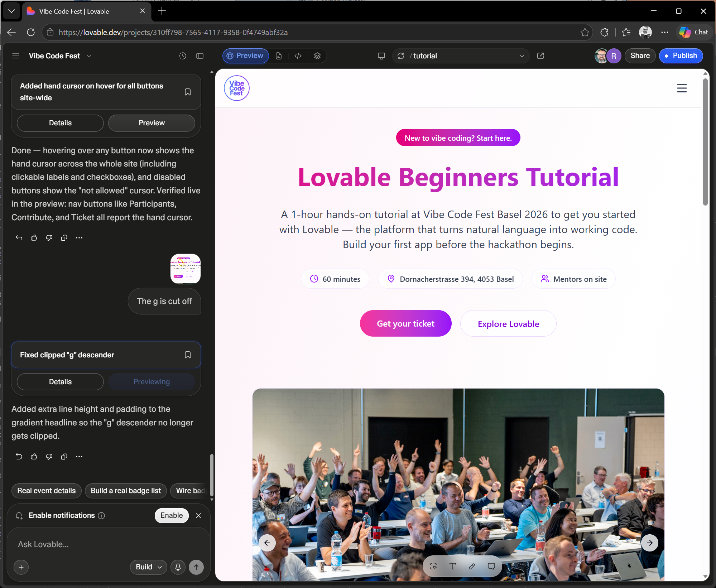The width and height of the screenshot is (716, 588).
Task: Go to previous carousel photo
Action: tap(267, 543)
